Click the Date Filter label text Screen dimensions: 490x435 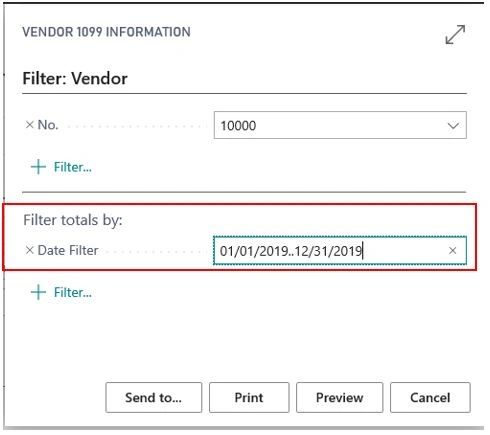tap(68, 250)
